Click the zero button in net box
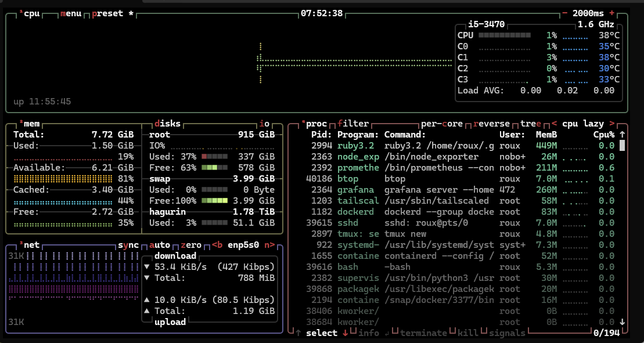This screenshot has width=644, height=343. coord(190,245)
